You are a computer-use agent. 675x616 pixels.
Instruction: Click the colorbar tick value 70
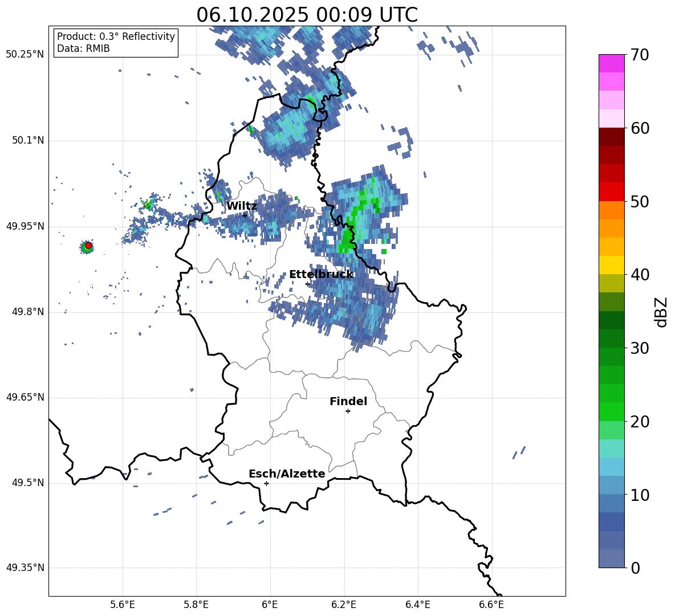pyautogui.click(x=640, y=55)
